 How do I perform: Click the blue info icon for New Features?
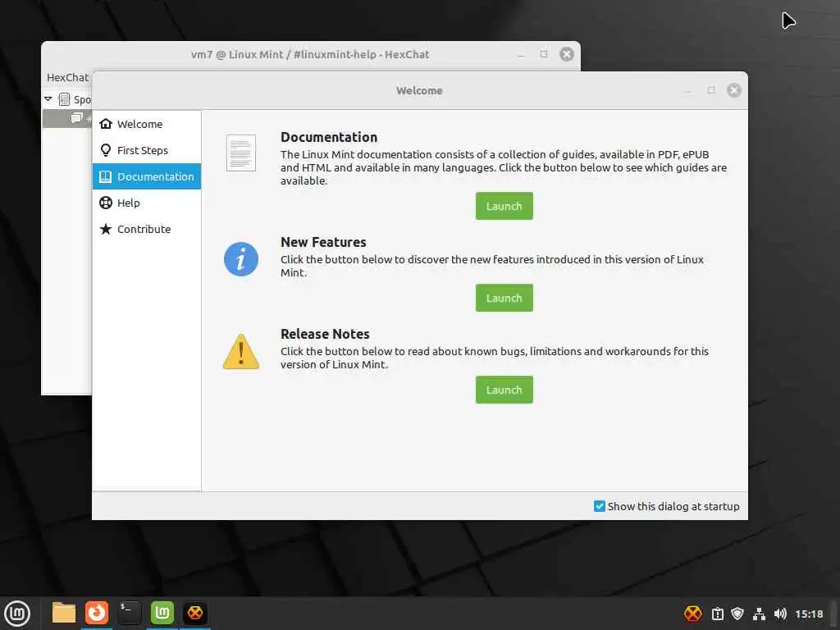241,259
